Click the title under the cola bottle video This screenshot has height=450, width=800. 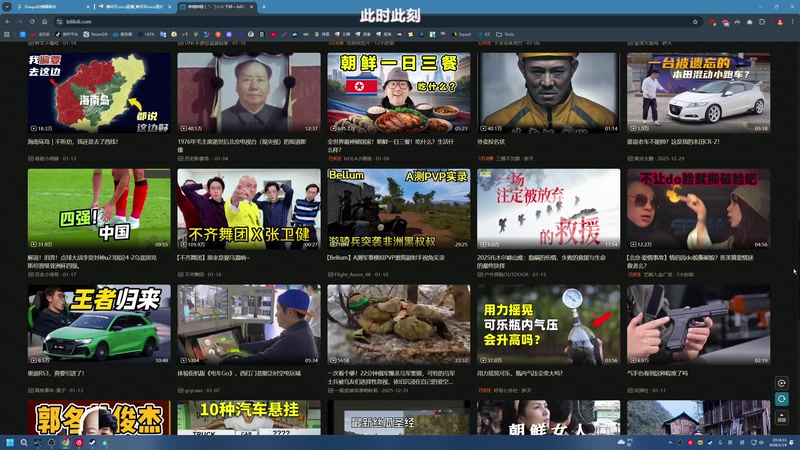[x=520, y=373]
